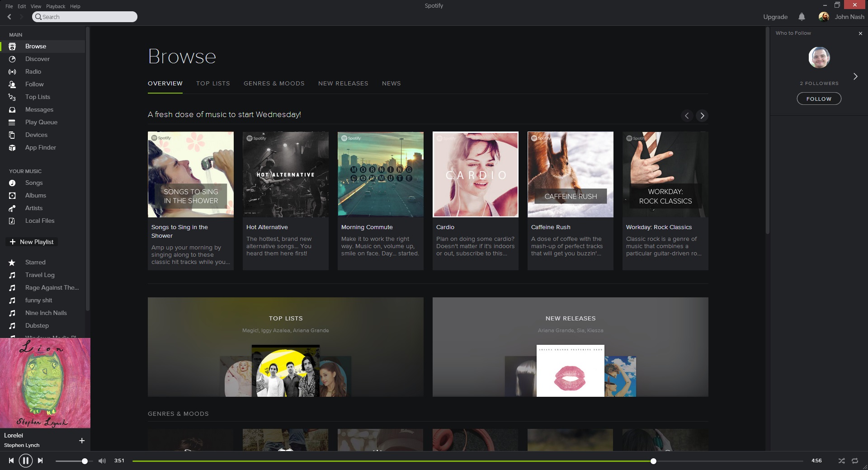
Task: Click the Stephen Lynch artist name
Action: click(22, 446)
